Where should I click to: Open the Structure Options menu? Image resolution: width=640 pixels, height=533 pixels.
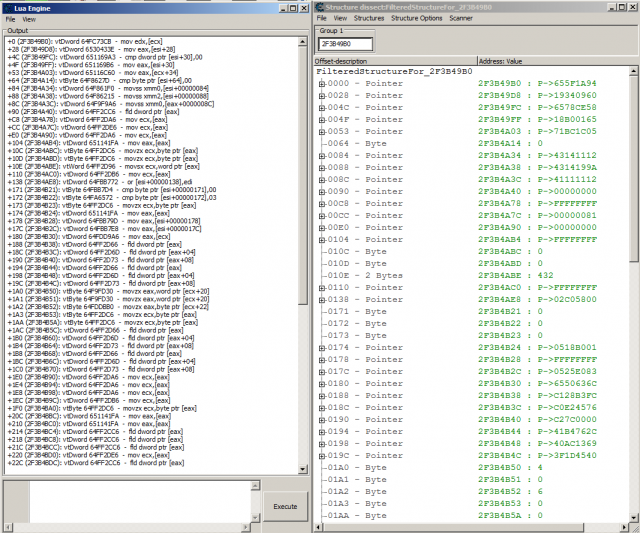pos(416,18)
